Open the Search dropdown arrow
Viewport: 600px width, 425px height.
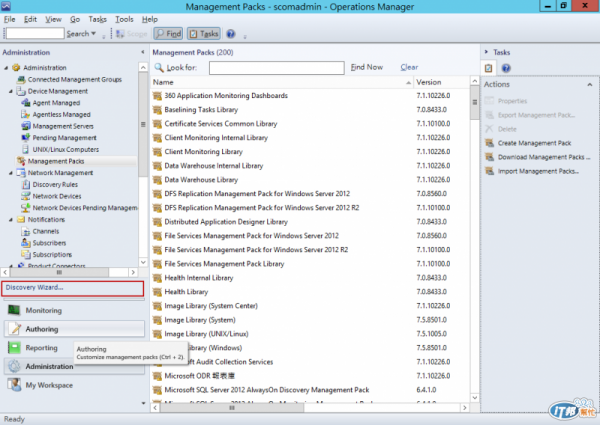(x=93, y=34)
